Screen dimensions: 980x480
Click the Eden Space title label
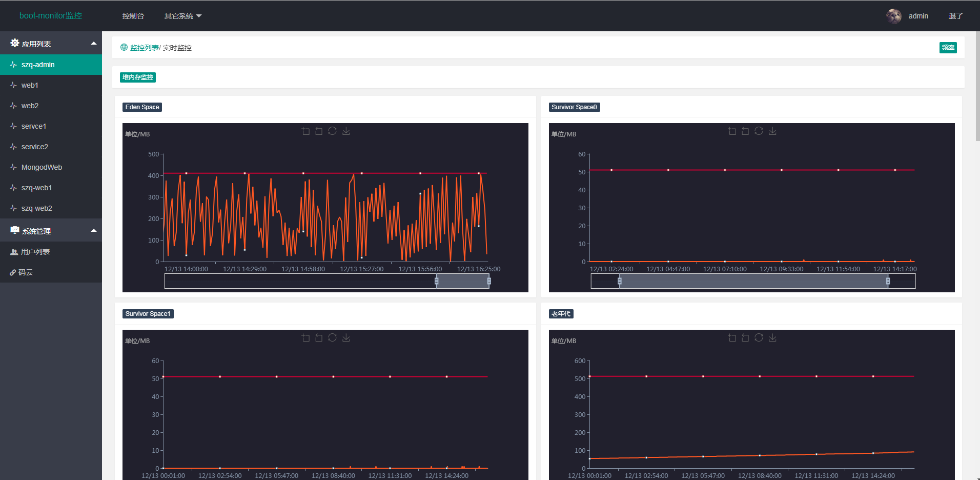click(142, 107)
